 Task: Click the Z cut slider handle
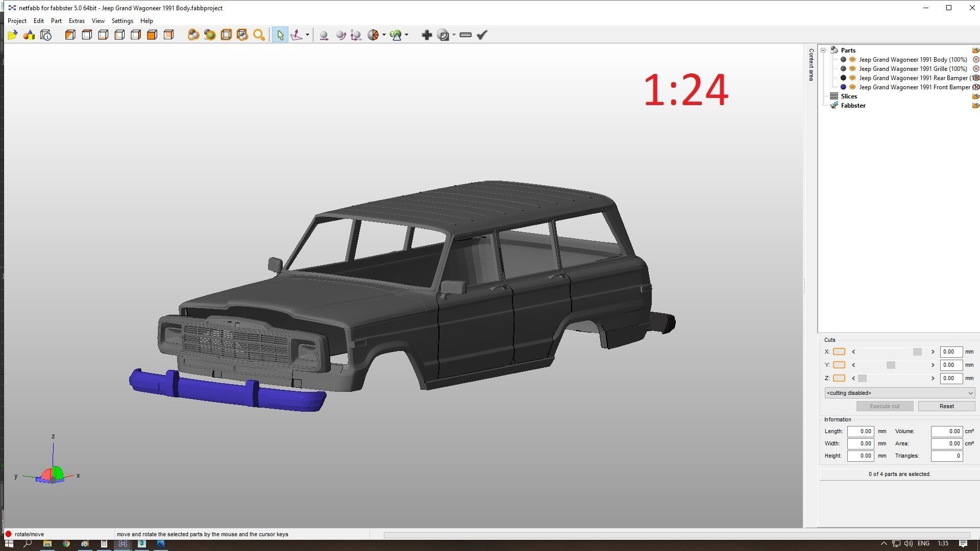(862, 378)
